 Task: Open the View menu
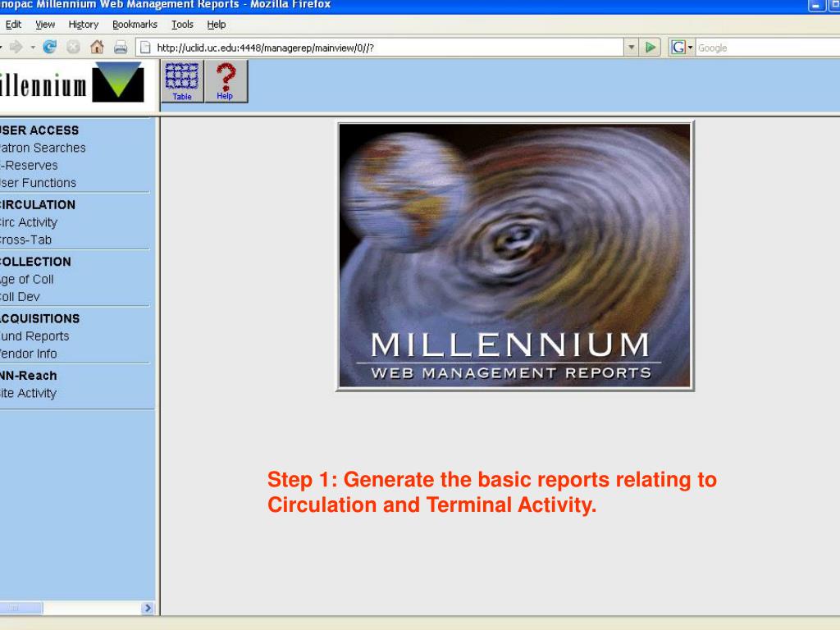pos(45,24)
